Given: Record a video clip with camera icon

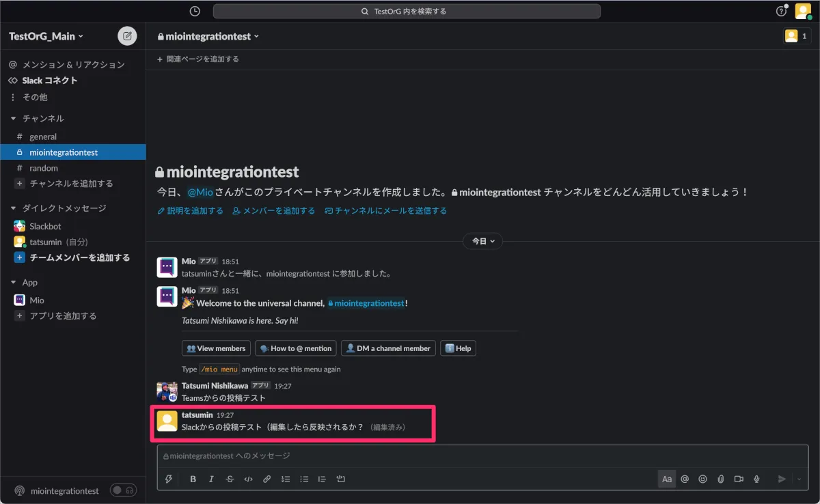Looking at the screenshot, I should [739, 479].
